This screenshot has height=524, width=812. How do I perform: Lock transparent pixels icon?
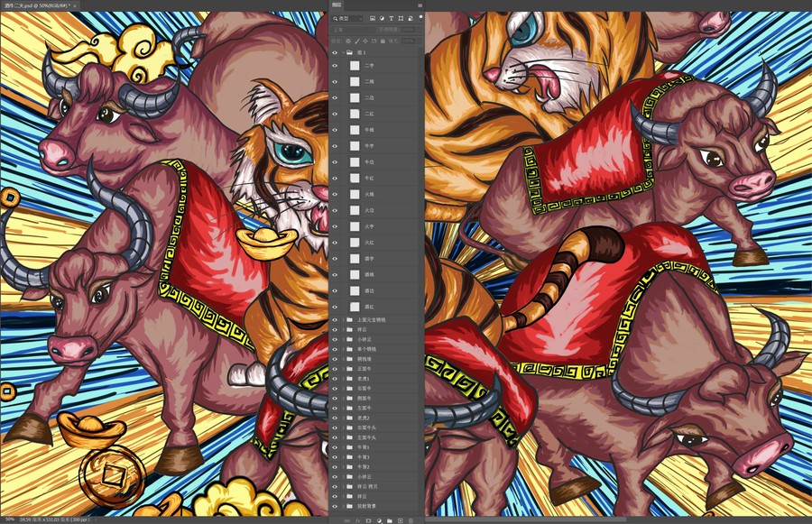(x=348, y=41)
